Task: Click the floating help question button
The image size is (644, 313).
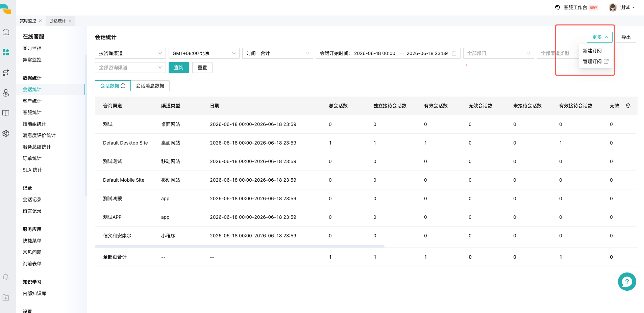Action: point(627,282)
